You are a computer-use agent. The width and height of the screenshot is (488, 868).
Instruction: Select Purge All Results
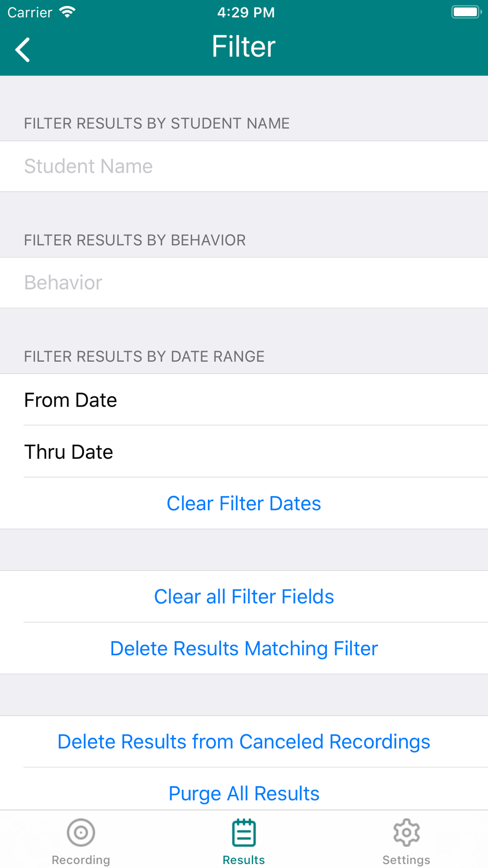(244, 793)
